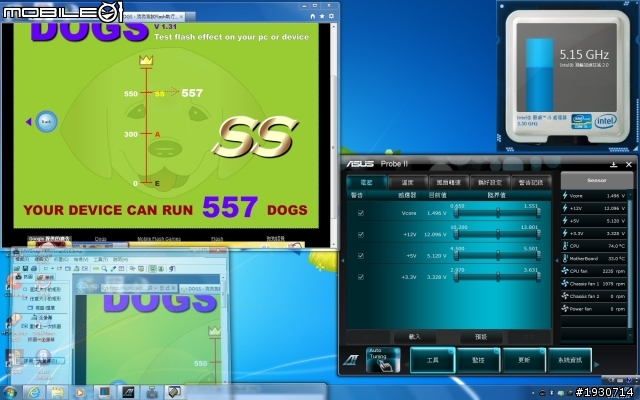Click 557 in the DOGS result sentence
640x400 pixels.
click(230, 207)
